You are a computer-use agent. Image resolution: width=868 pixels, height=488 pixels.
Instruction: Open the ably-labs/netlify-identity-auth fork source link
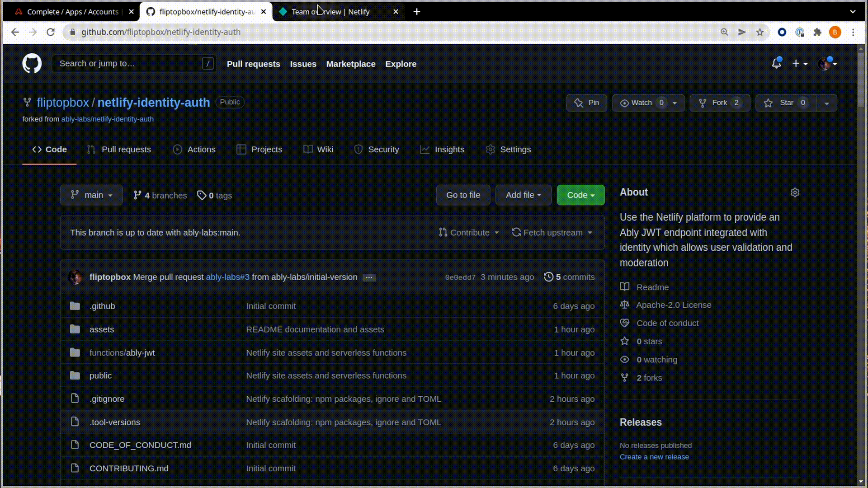(x=108, y=119)
